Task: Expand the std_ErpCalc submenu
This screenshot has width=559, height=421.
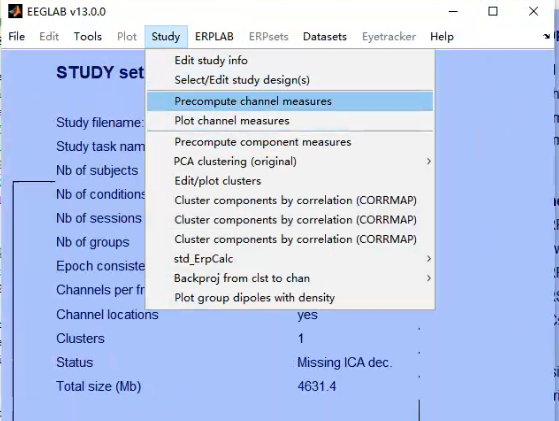Action: 290,258
